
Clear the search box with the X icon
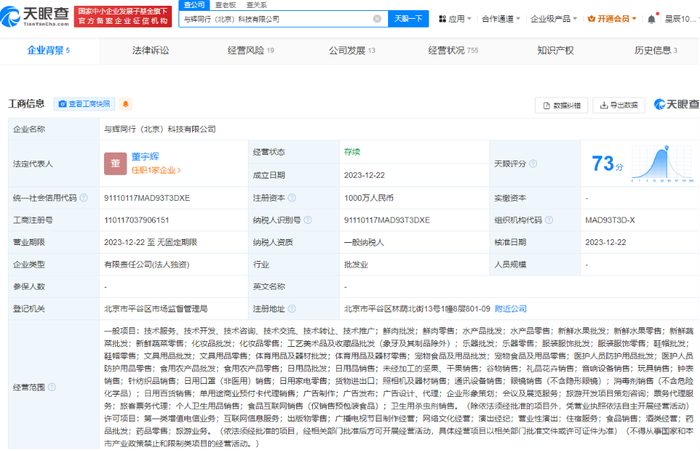click(377, 18)
